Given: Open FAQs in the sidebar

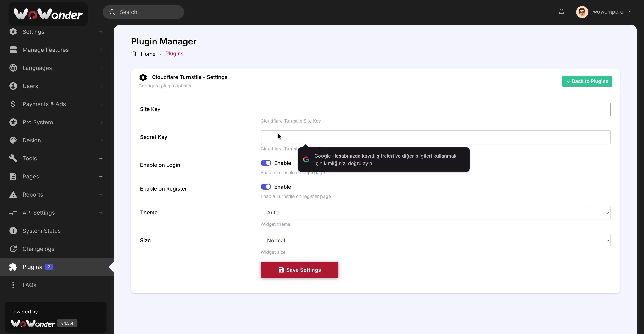Looking at the screenshot, I should (29, 285).
